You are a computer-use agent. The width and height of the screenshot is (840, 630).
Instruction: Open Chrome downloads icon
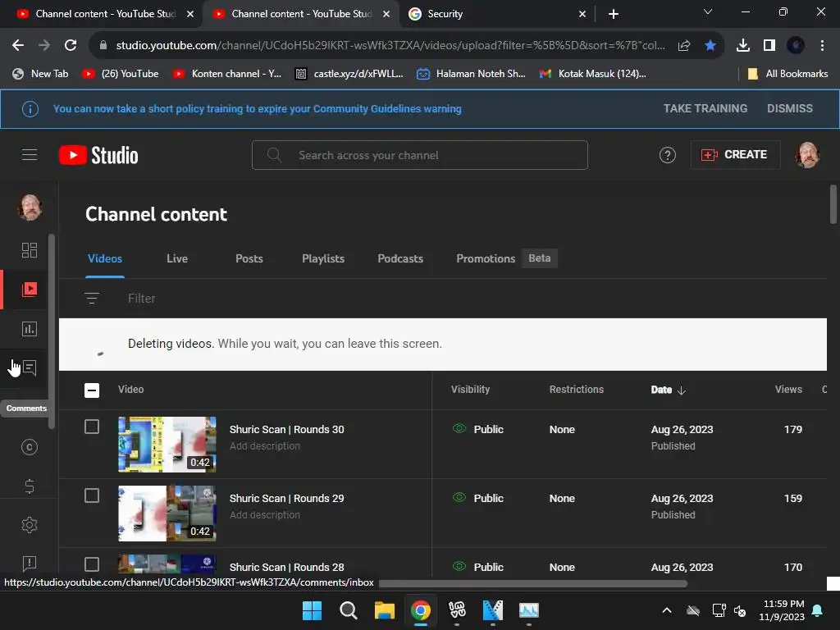743,46
